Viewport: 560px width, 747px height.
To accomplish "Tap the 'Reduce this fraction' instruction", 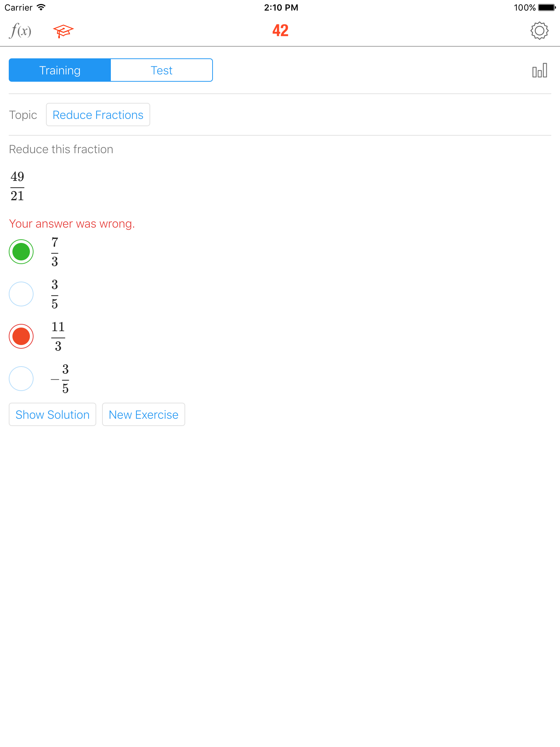I will (61, 149).
